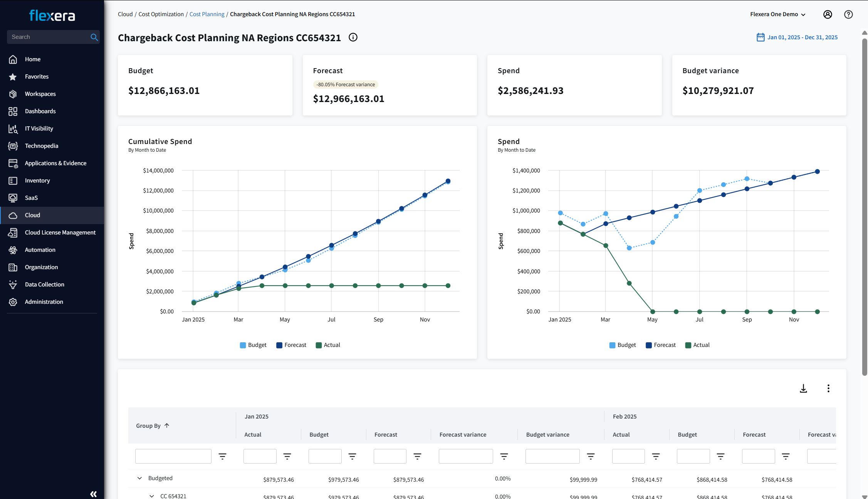Collapse the Budgeted row group
This screenshot has width=868, height=499.
(139, 478)
